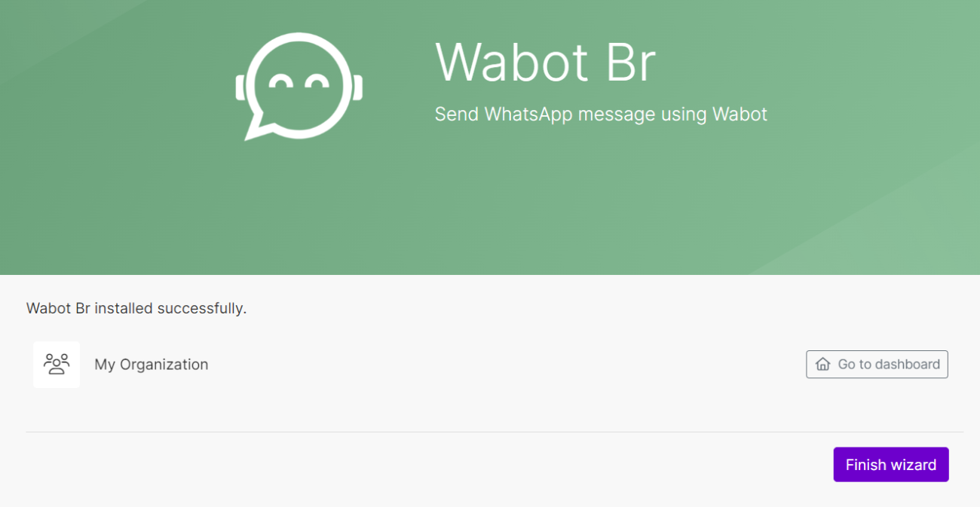Image resolution: width=980 pixels, height=507 pixels.
Task: Click the organization people group icon
Action: click(x=57, y=364)
